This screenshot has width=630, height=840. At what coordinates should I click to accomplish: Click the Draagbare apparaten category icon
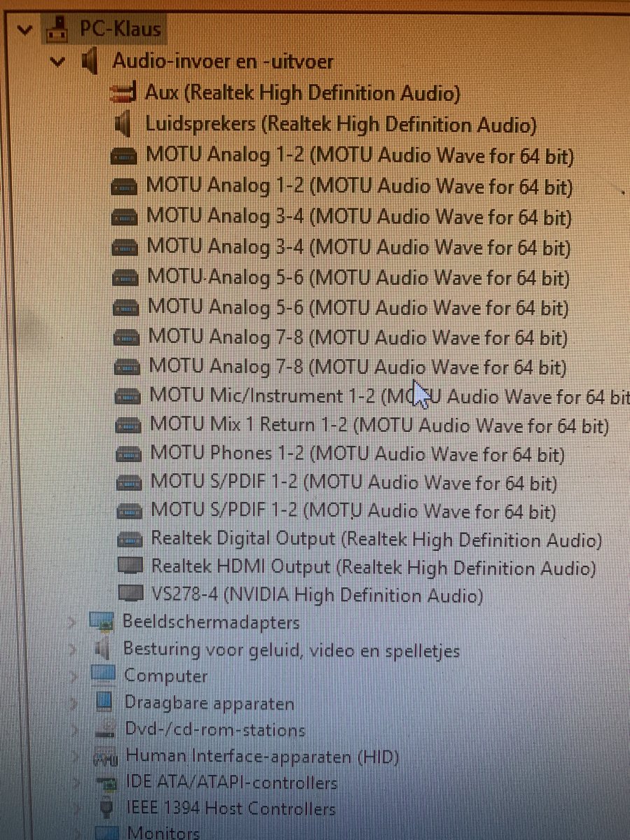coord(104,702)
